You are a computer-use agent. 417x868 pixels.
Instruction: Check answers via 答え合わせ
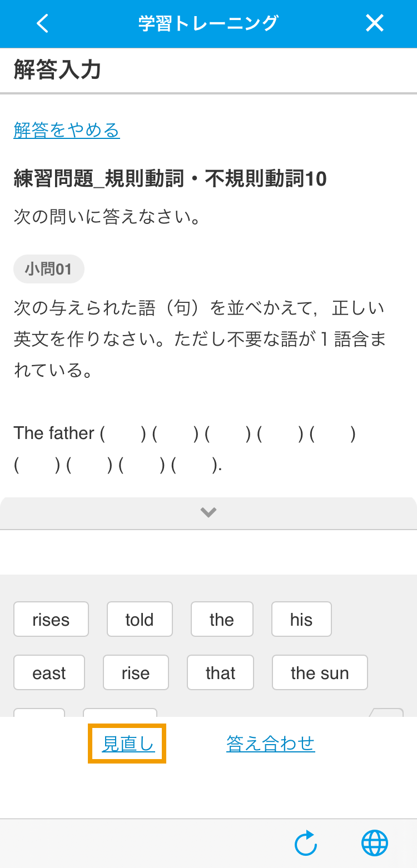tap(271, 744)
